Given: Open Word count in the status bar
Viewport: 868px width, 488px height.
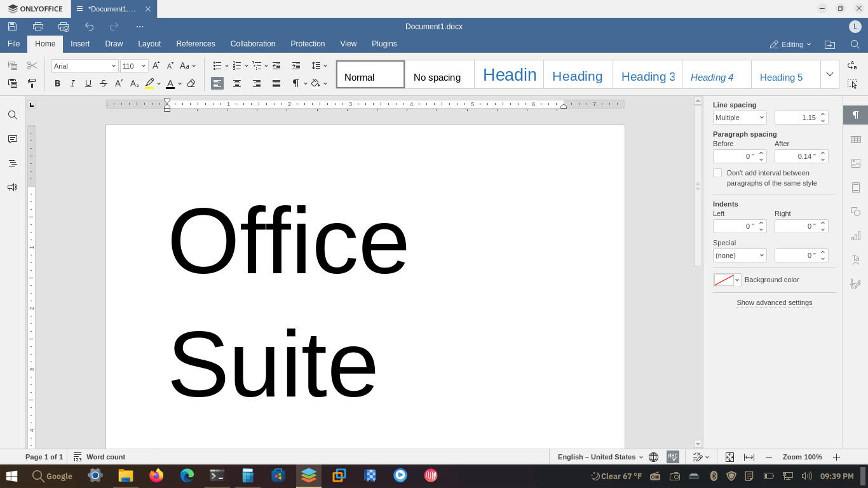Looking at the screenshot, I should [99, 457].
